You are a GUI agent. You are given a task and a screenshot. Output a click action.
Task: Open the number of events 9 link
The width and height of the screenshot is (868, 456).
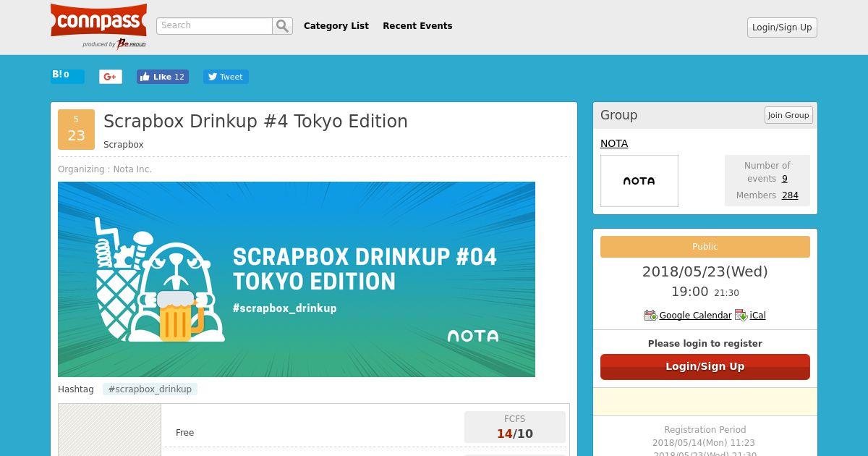(x=785, y=179)
